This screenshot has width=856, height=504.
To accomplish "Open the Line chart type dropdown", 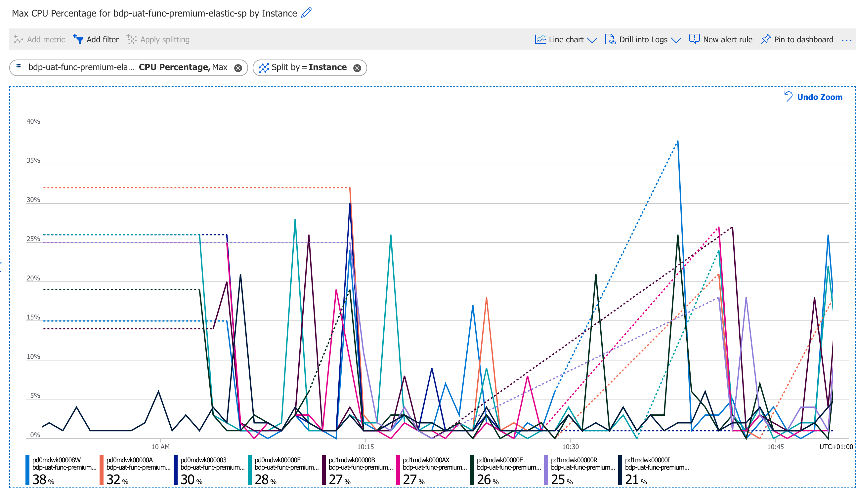I will coord(593,40).
